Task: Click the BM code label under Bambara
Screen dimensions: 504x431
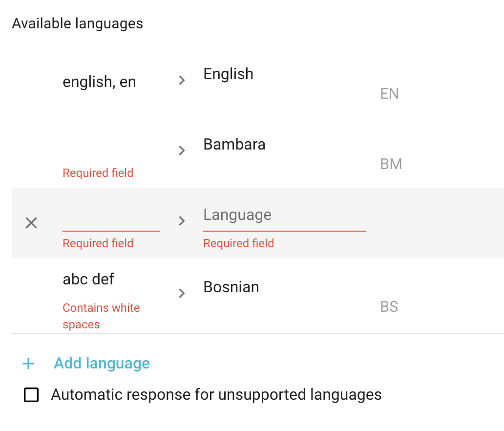Action: tap(391, 164)
